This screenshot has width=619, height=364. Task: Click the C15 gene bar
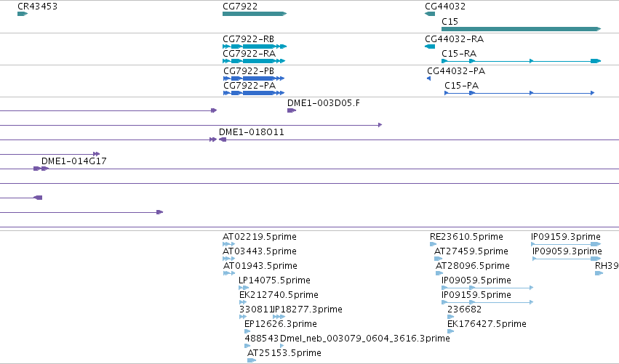[521, 29]
